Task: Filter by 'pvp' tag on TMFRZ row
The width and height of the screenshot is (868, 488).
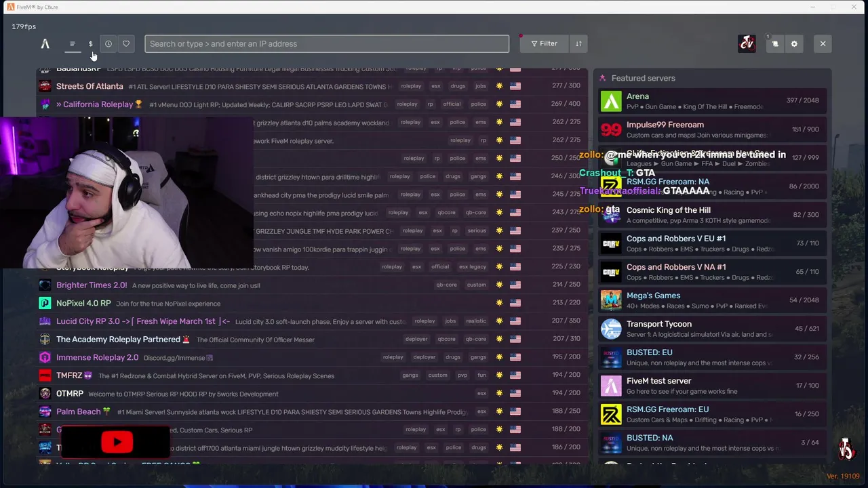Action: click(462, 375)
